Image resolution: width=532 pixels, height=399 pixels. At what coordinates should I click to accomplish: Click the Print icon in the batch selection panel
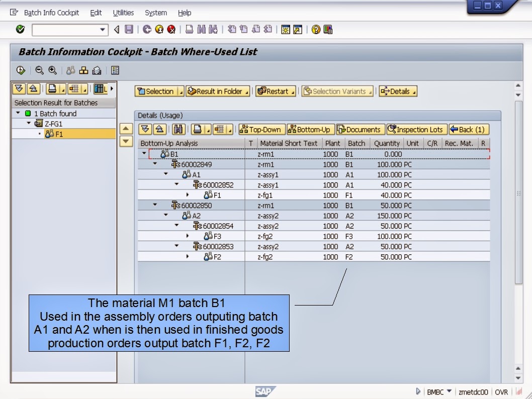[53, 89]
